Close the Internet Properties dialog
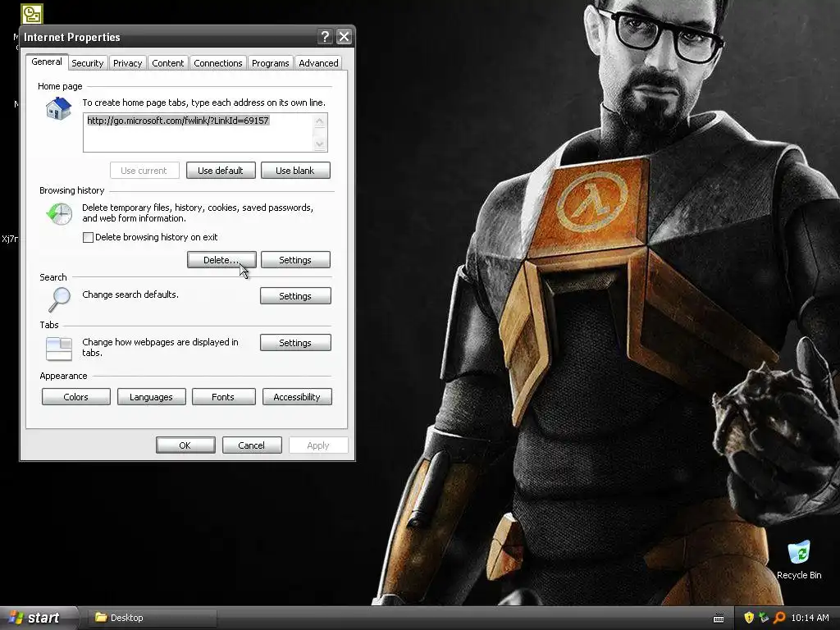 coord(344,36)
